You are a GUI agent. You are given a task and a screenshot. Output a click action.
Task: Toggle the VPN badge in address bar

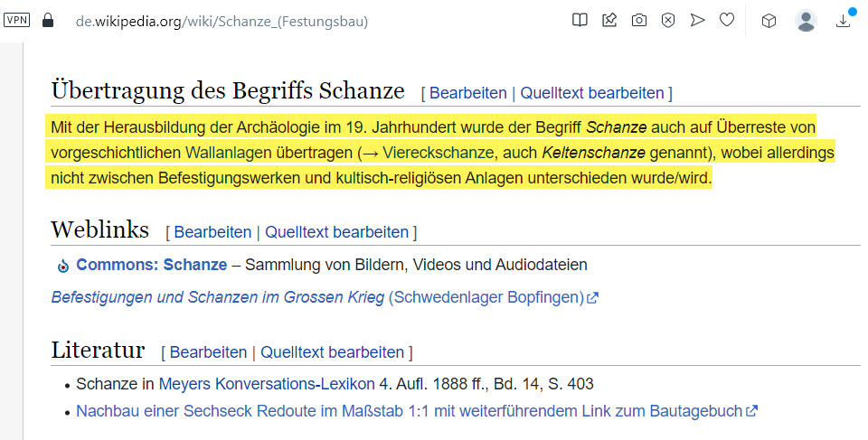(17, 20)
